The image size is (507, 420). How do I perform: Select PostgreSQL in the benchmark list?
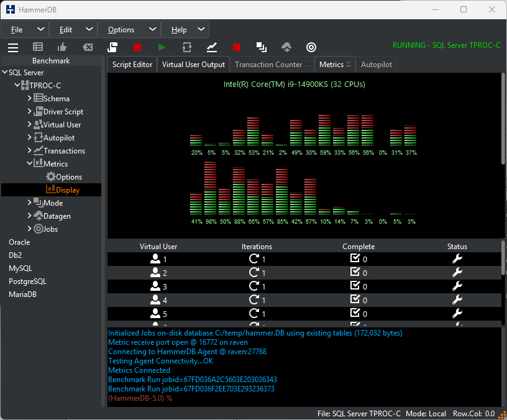(x=27, y=281)
